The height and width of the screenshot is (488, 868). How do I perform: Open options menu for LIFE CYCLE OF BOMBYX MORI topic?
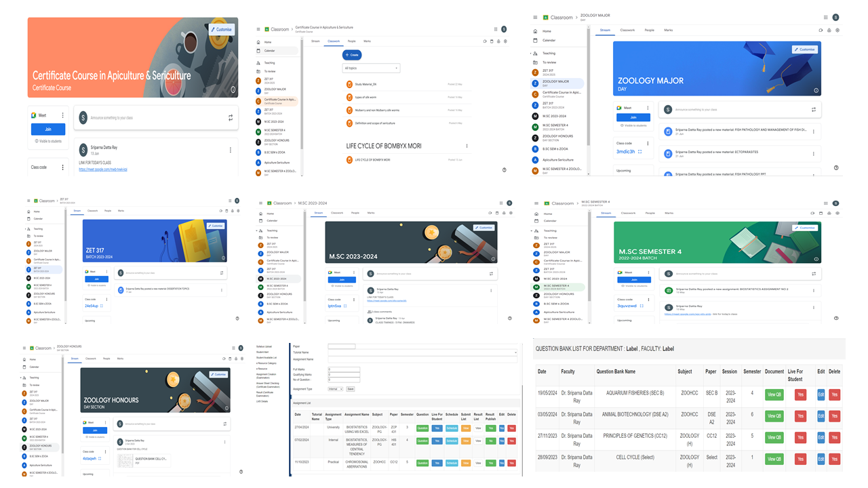click(x=467, y=146)
